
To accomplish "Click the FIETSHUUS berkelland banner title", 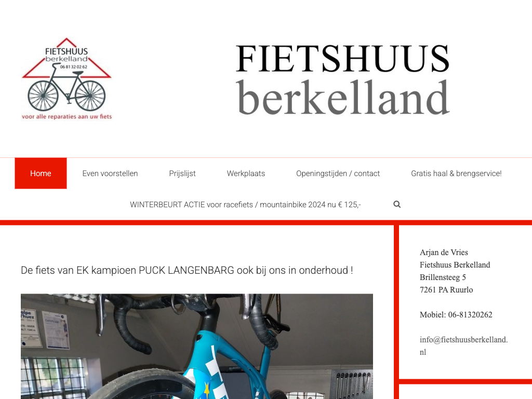I will pos(343,79).
